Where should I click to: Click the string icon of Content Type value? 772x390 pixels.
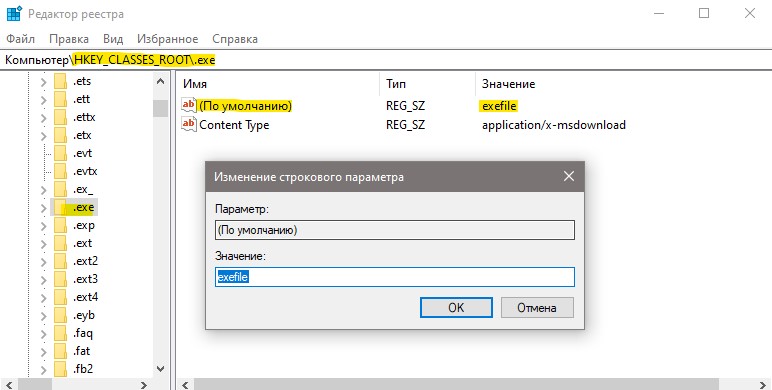189,124
